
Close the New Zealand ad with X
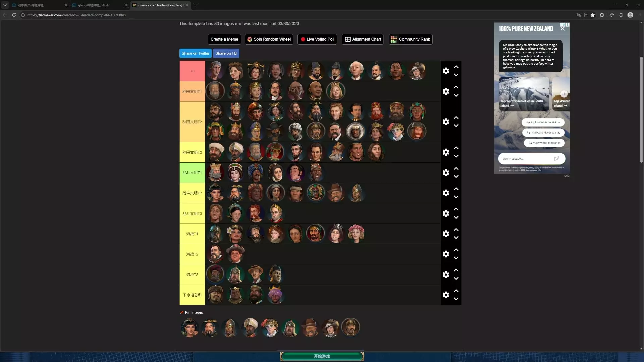tap(562, 29)
